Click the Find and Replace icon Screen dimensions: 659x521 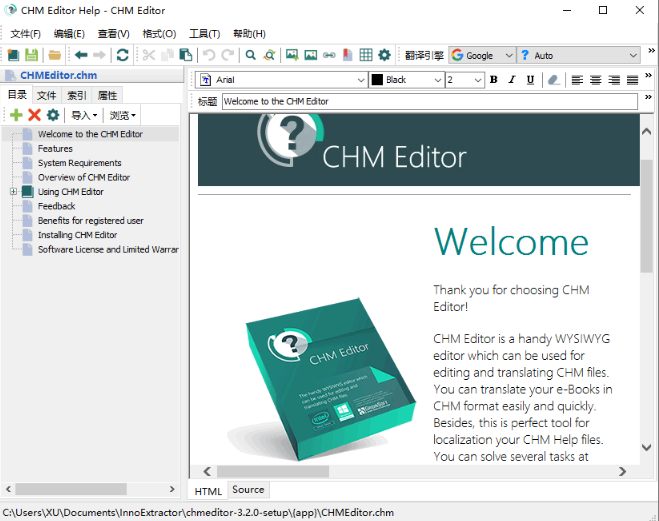click(269, 55)
